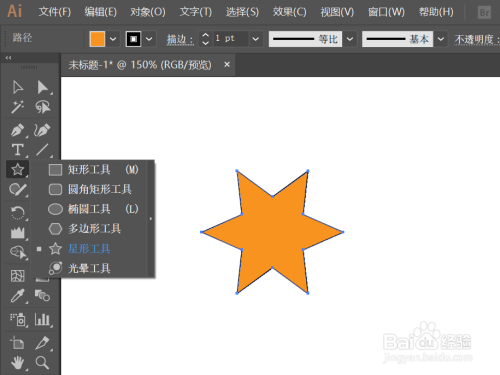
Task: Pick the Width/Warp crown-shaped tool
Action: pos(17,233)
